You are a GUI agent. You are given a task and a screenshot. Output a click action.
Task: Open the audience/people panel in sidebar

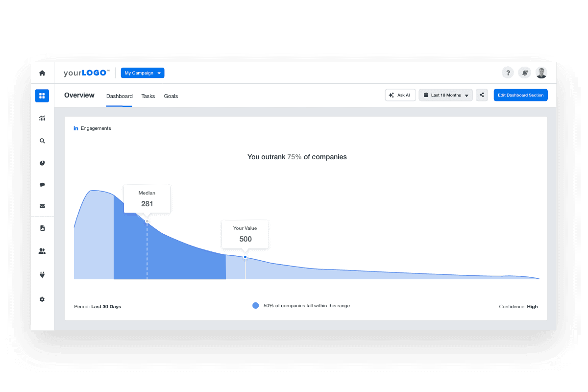(x=42, y=250)
